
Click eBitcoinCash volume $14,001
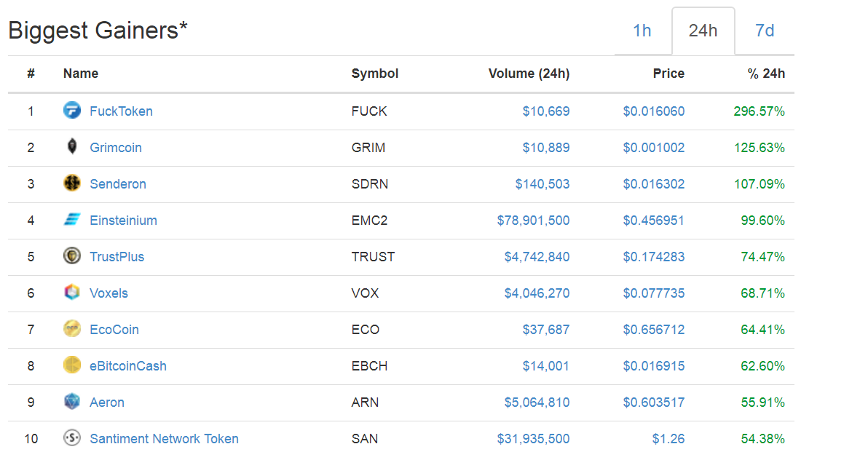546,366
